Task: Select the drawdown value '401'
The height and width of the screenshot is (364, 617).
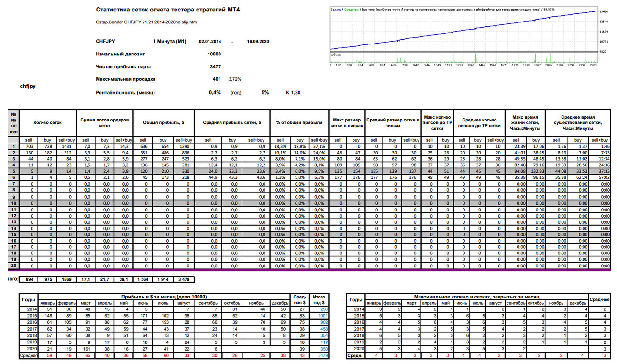Action: pyautogui.click(x=217, y=79)
